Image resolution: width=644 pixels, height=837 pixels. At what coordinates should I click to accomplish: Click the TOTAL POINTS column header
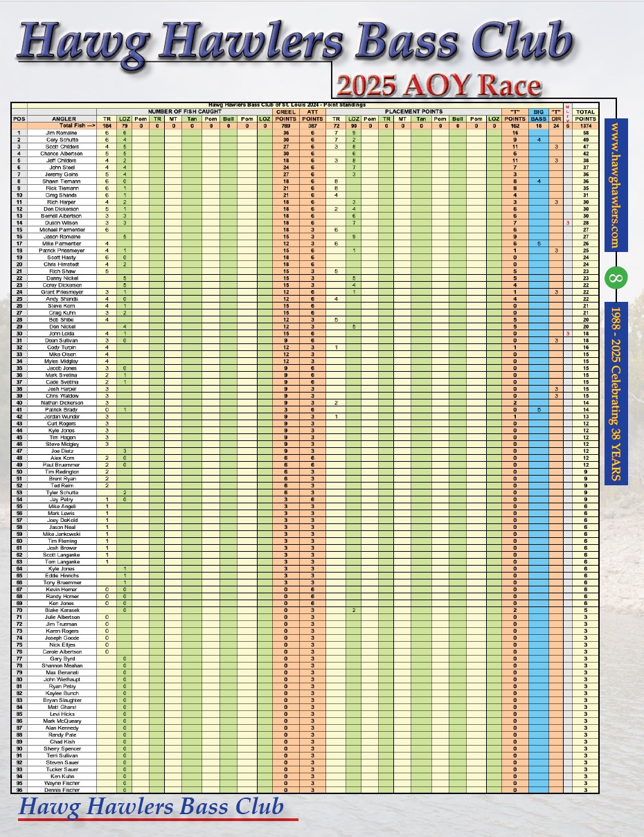click(586, 115)
